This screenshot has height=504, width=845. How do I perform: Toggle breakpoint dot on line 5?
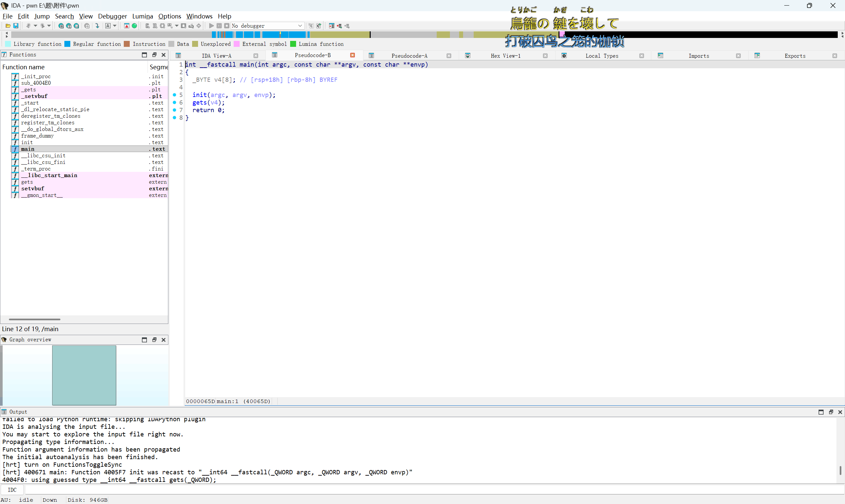175,95
